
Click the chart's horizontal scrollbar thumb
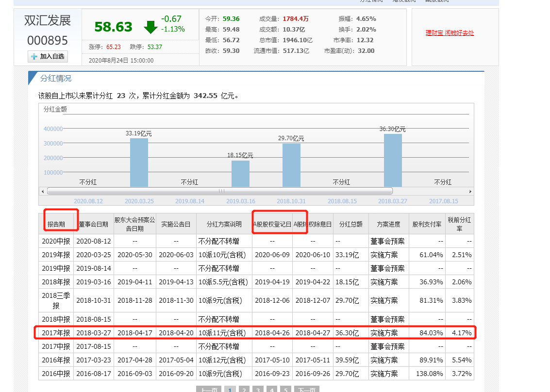(x=220, y=191)
